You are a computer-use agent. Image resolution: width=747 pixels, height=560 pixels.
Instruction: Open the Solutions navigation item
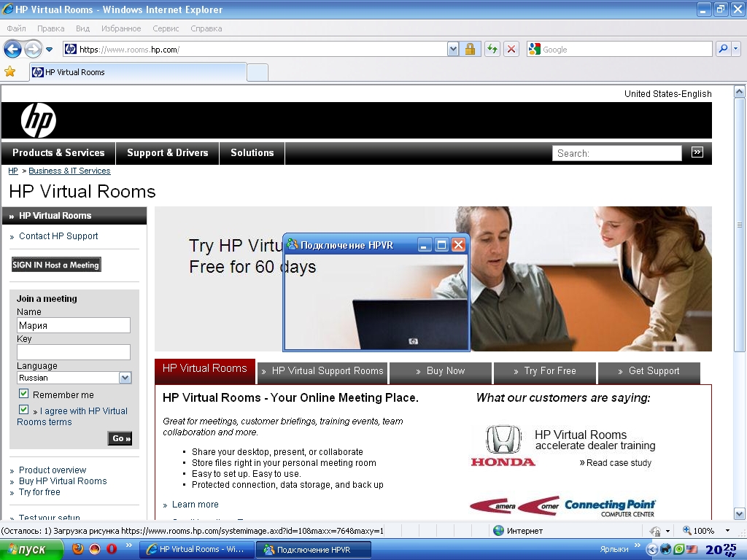pos(252,153)
